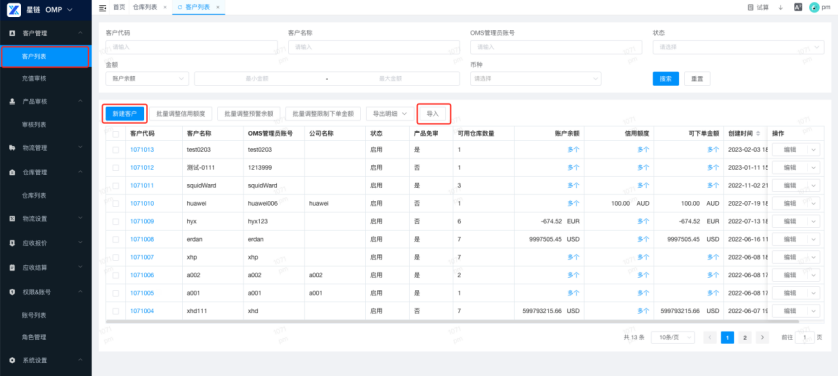Click the 应收报价 sidebar icon

(12, 243)
